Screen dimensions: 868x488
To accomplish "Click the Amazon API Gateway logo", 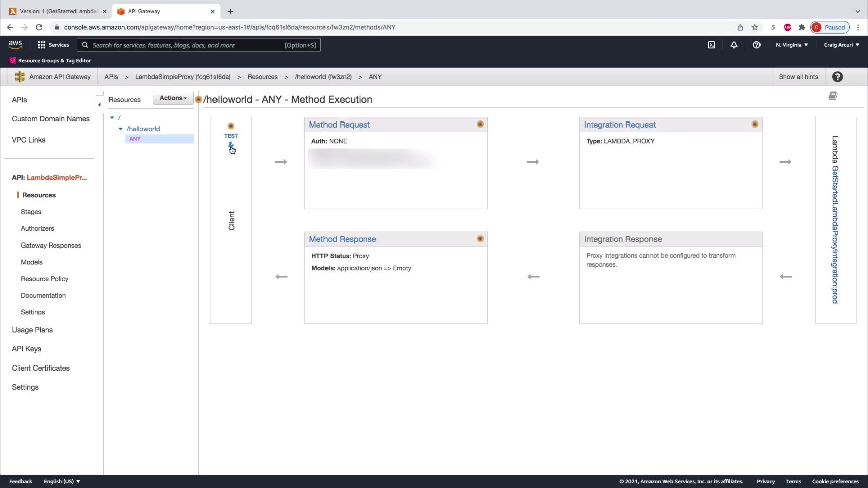I will 20,77.
